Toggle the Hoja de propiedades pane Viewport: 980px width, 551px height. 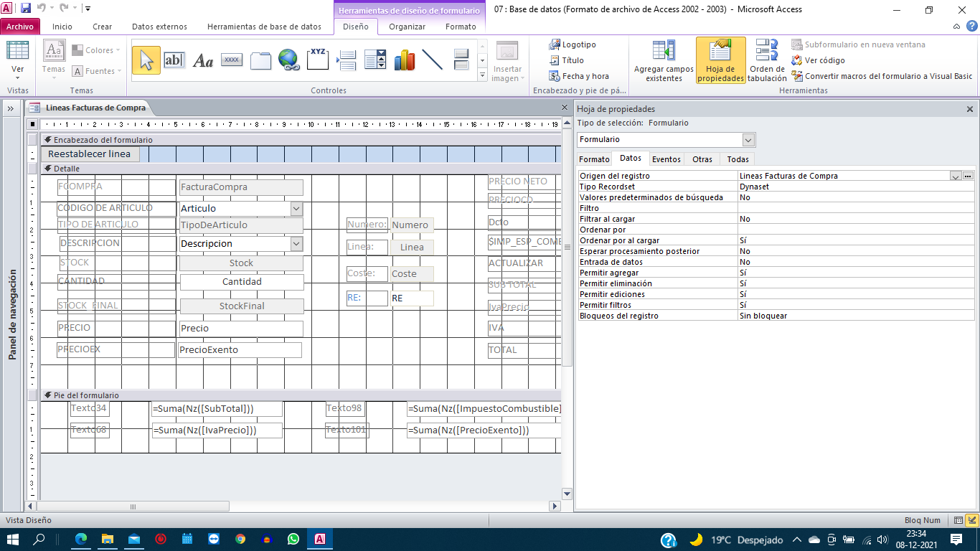pyautogui.click(x=721, y=62)
